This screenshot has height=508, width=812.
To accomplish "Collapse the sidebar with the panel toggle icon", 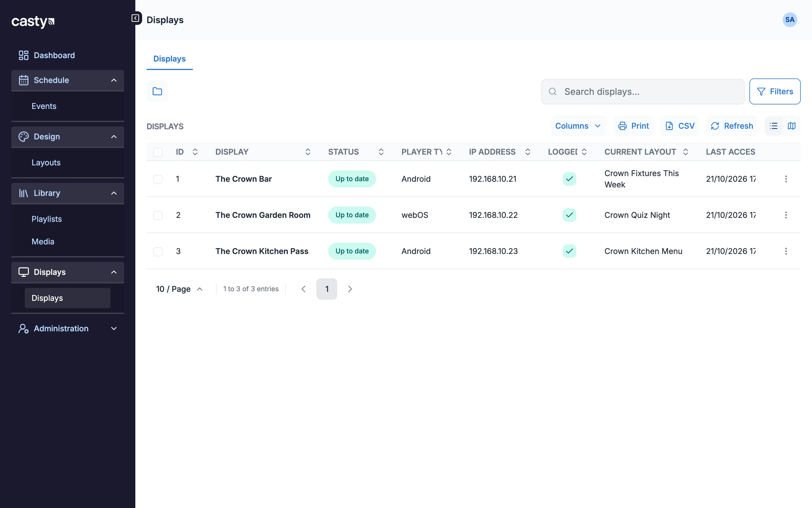I will coord(135,18).
